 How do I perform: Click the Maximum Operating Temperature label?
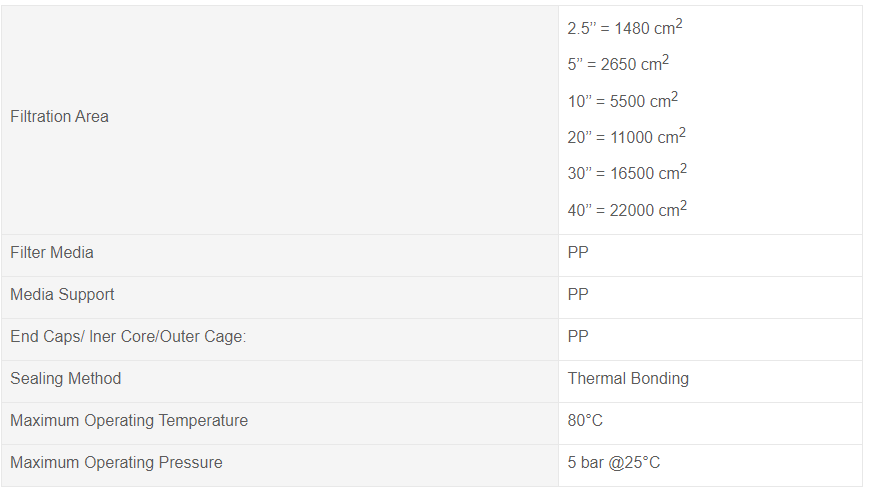coord(129,420)
